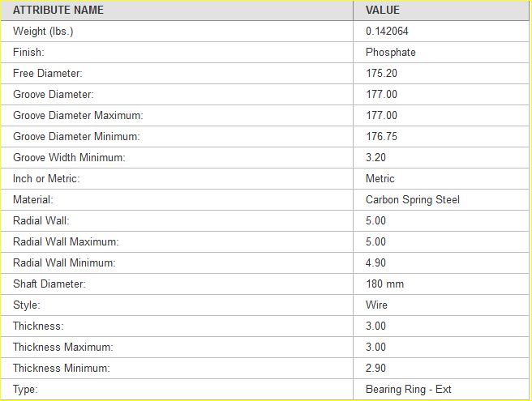Click the Inch or Metric: label
Screen dimensions: 532x401
pyautogui.click(x=46, y=179)
